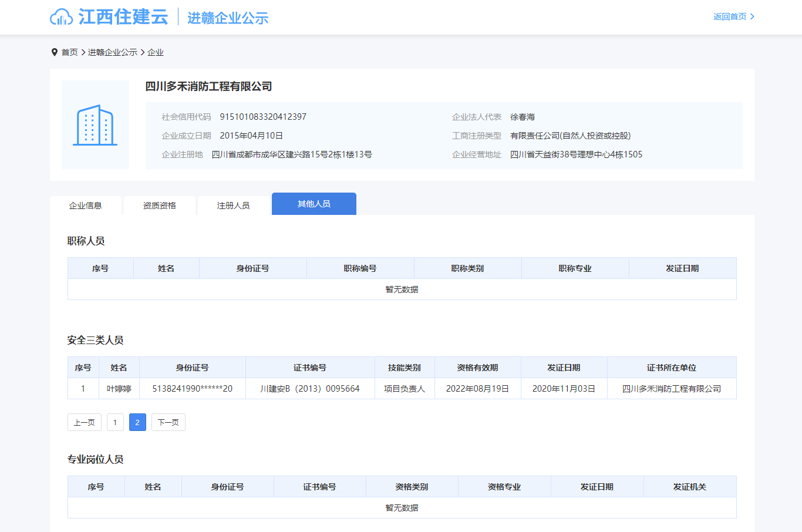Click certificate number 川建安B（2013）0095664
The image size is (802, 532).
click(310, 389)
